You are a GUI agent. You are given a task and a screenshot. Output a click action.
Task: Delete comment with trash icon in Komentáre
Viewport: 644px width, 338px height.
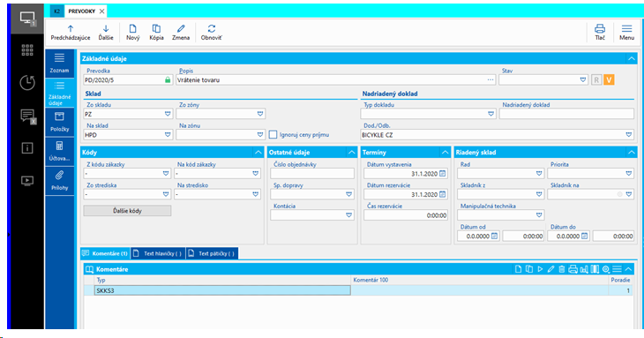(x=561, y=269)
